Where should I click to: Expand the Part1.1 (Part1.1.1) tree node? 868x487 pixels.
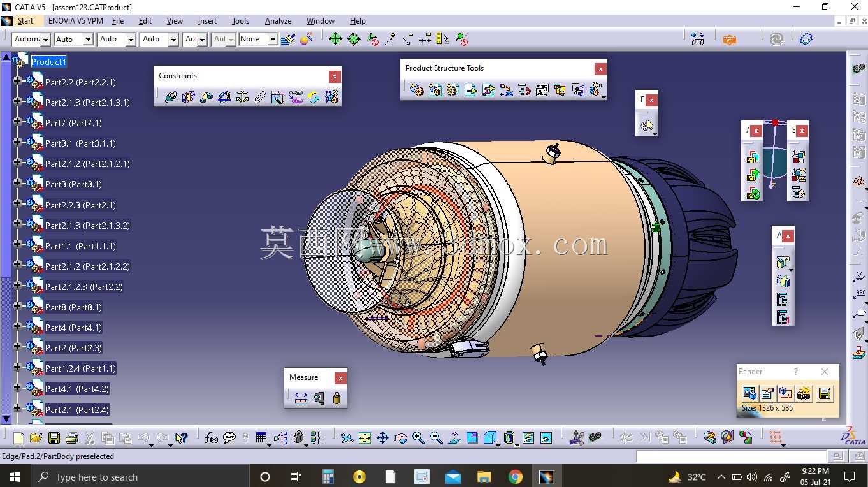[17, 245]
